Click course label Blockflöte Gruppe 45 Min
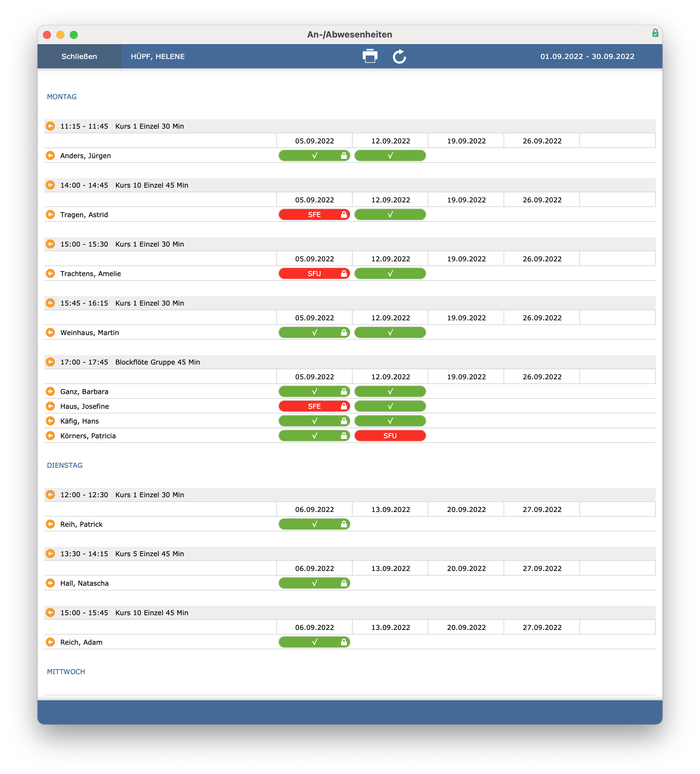This screenshot has height=774, width=700. pos(158,362)
